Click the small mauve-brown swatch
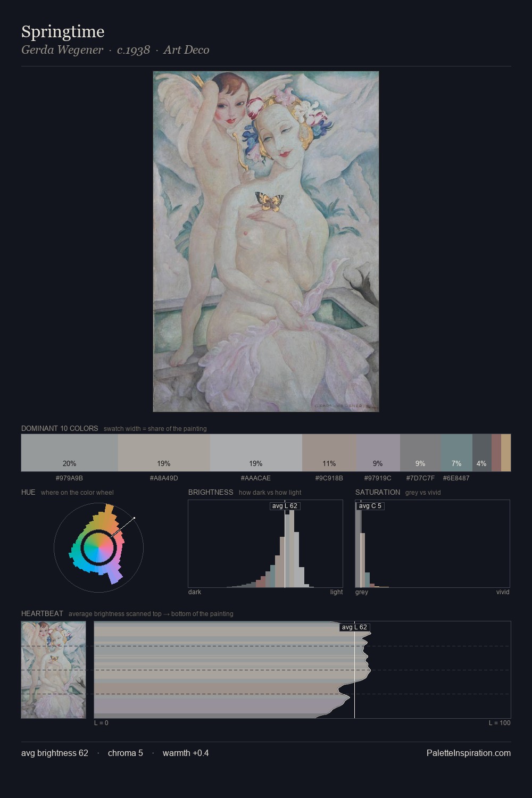The image size is (532, 798). [x=496, y=453]
